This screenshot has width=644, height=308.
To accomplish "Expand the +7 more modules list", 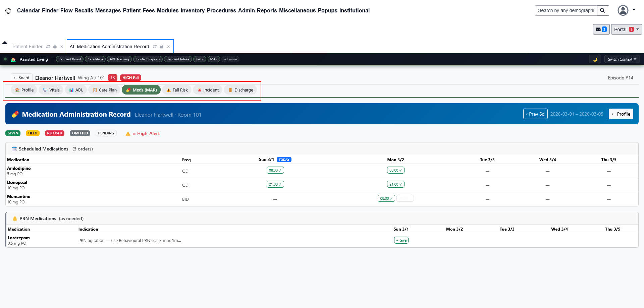I will [x=230, y=59].
